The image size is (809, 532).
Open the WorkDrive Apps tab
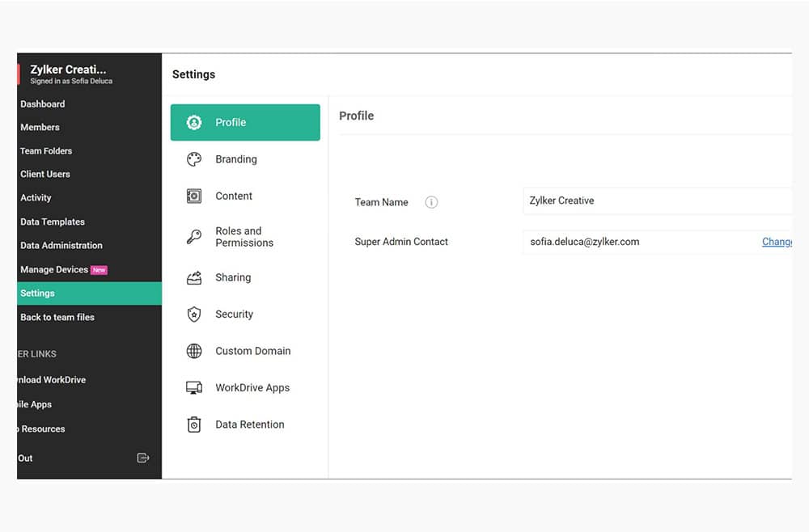point(245,387)
